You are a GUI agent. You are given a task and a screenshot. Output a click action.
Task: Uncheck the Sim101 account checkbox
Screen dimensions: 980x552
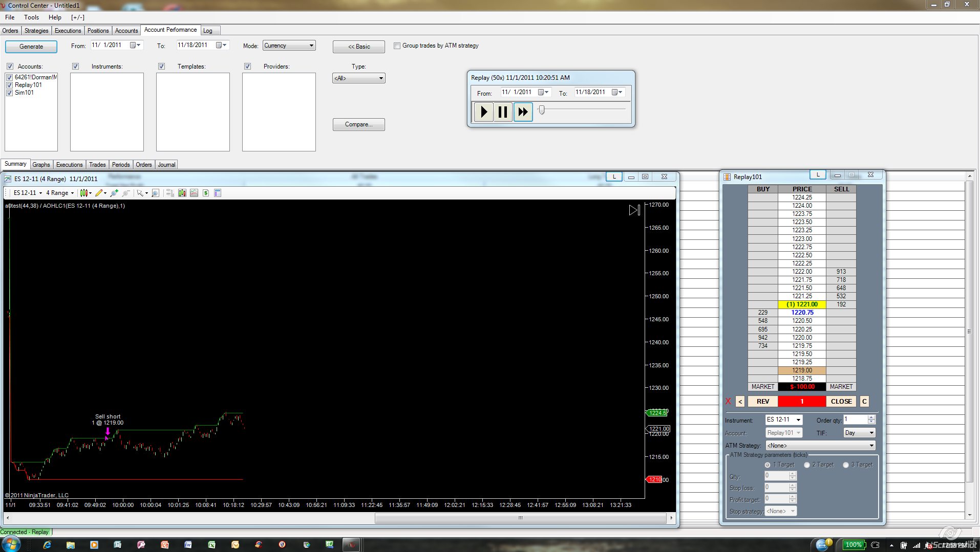[x=9, y=93]
